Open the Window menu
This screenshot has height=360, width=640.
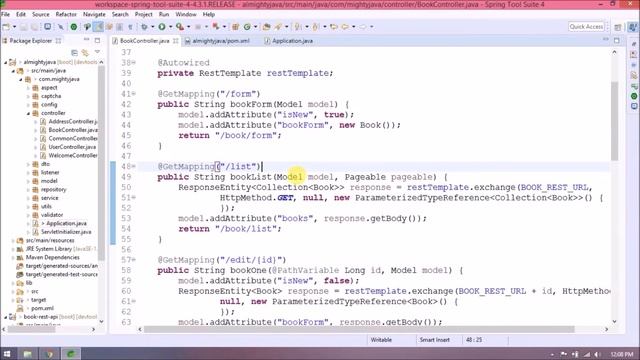tap(186, 14)
